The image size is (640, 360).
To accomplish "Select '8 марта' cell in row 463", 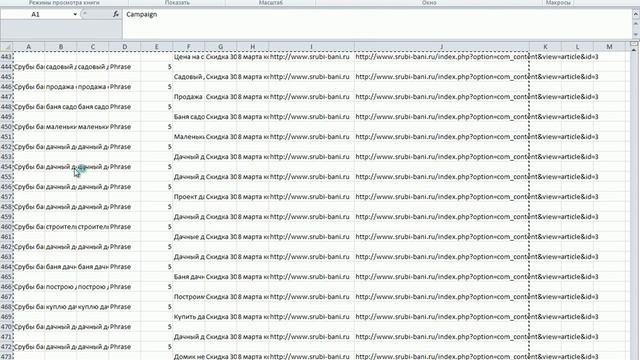I will click(x=253, y=257).
